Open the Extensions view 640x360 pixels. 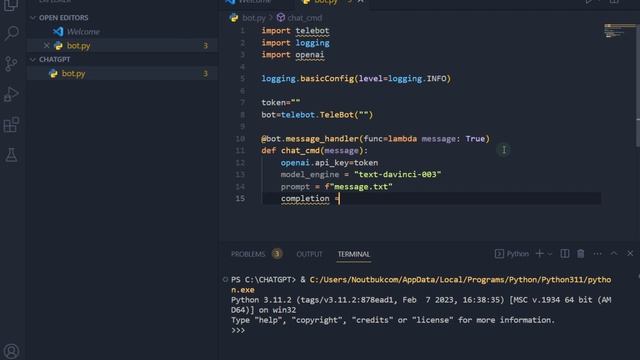tap(11, 124)
